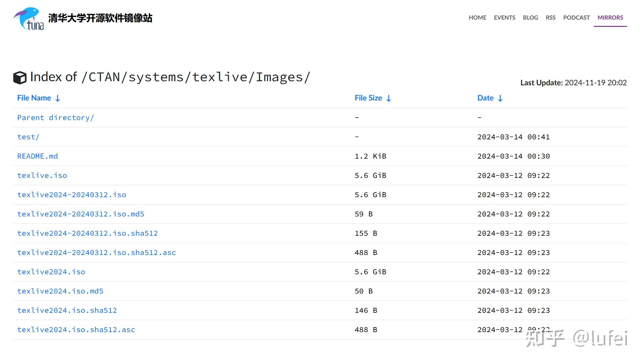Click the Date sort arrow
644x364 pixels.
[500, 98]
